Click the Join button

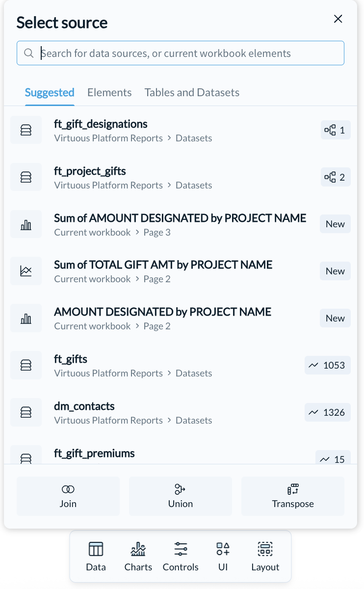(68, 496)
